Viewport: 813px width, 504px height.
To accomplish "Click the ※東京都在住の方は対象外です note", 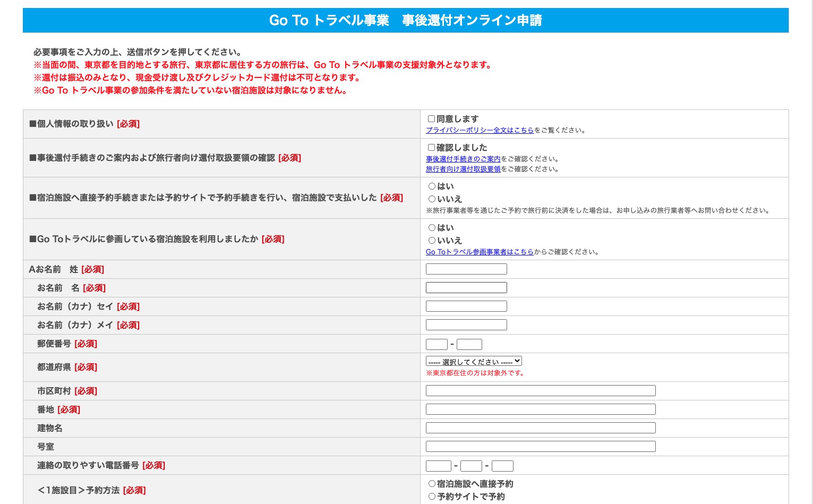I will click(476, 373).
